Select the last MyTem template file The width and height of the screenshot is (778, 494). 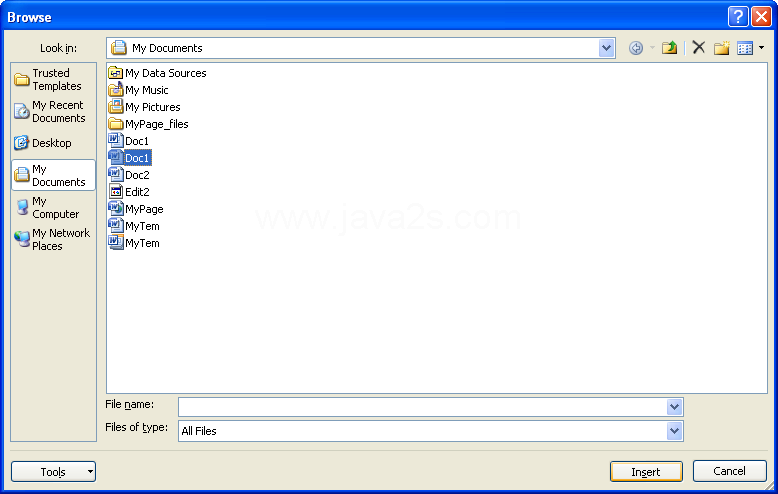point(134,243)
